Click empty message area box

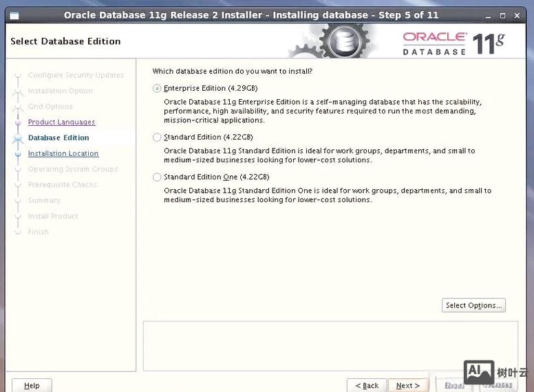coord(330,346)
